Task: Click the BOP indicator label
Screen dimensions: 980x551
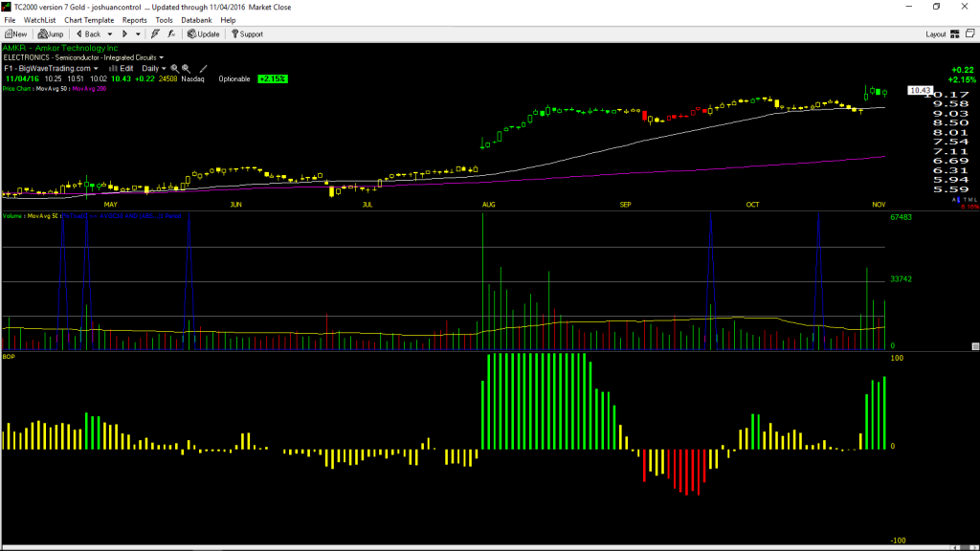Action: pos(8,357)
